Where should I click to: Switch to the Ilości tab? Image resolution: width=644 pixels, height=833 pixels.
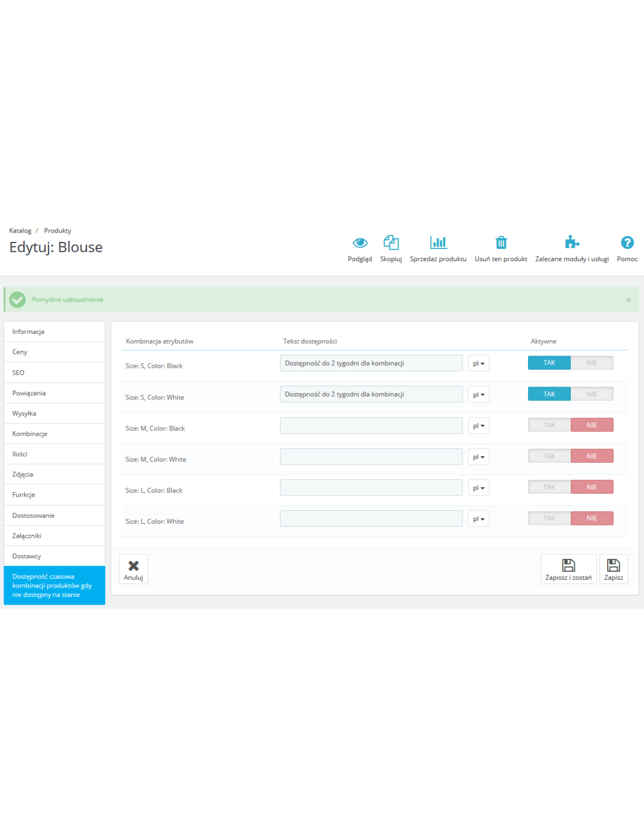tap(54, 454)
